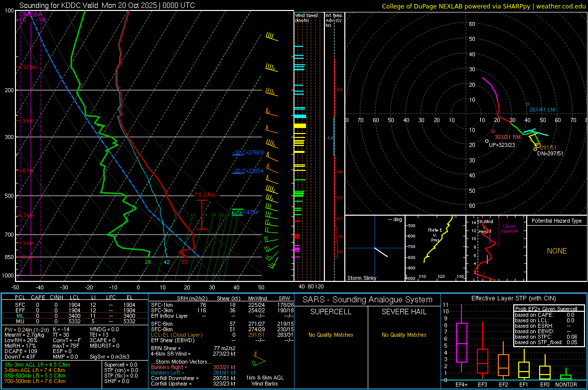Viewport: 588px width, 390px height.
Task: Select the SFC parcel row
Action: pos(75,305)
